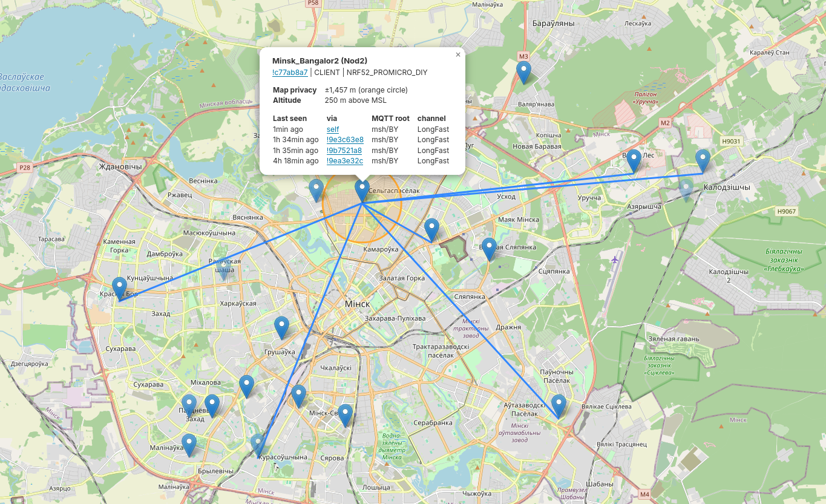Select the Minsk_Bangalor2 marker in orange circle
The height and width of the screenshot is (504, 826).
[x=362, y=191]
